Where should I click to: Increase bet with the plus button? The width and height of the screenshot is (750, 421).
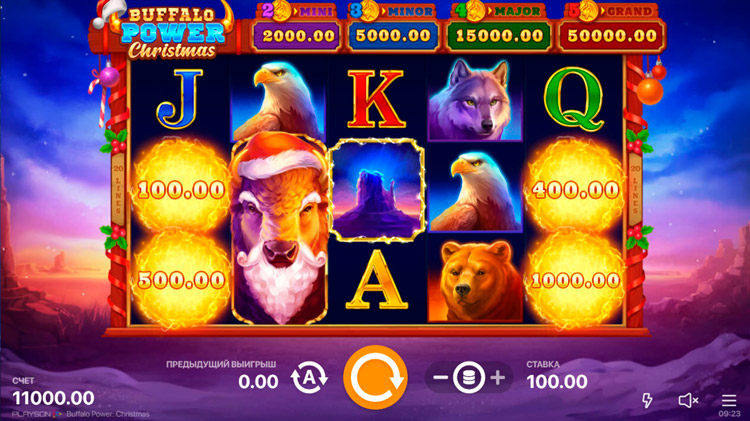coord(498,378)
